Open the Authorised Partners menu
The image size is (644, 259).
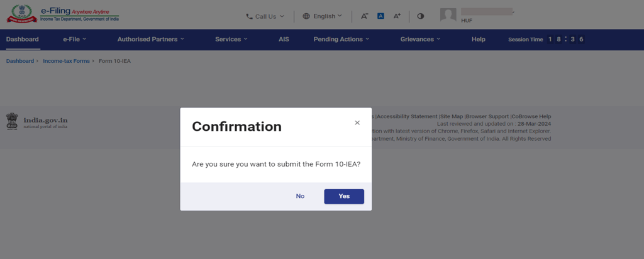(151, 39)
